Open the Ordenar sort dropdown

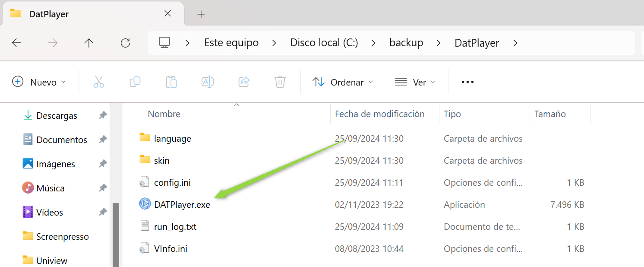point(343,82)
